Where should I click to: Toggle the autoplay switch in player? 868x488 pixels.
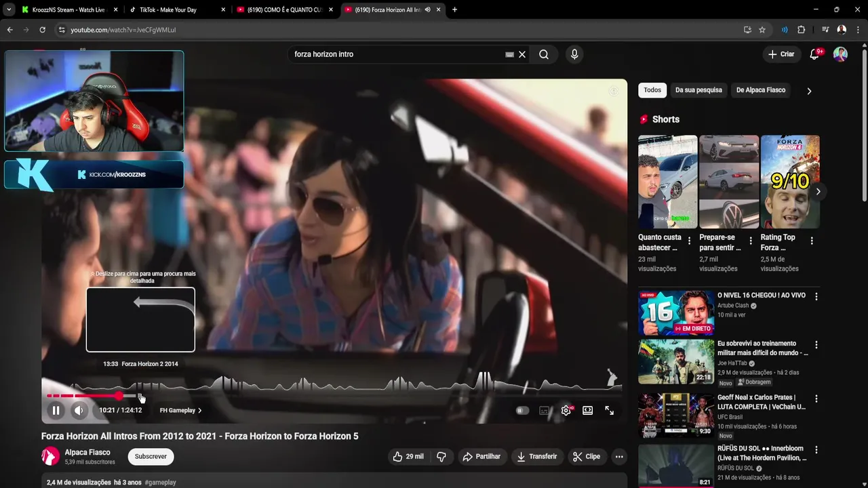521,410
